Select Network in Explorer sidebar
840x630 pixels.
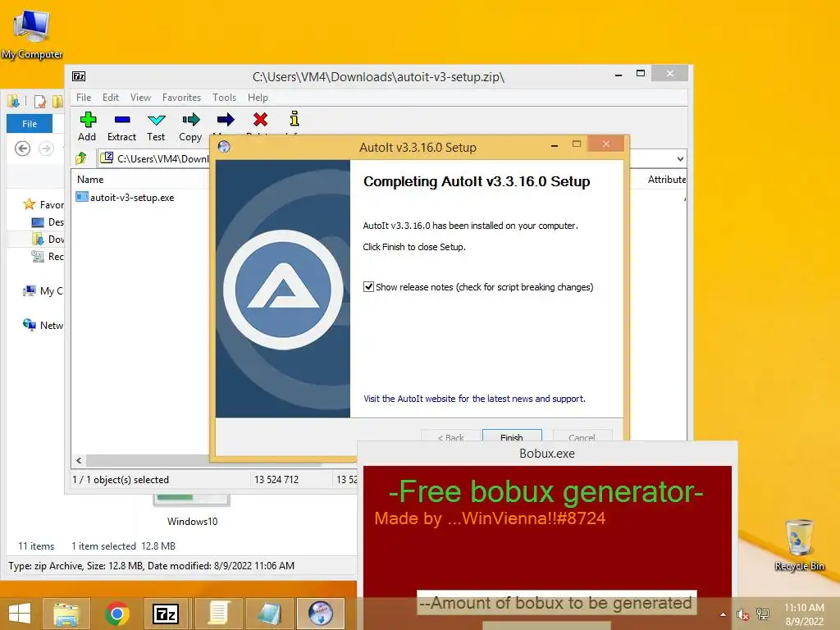(x=43, y=325)
